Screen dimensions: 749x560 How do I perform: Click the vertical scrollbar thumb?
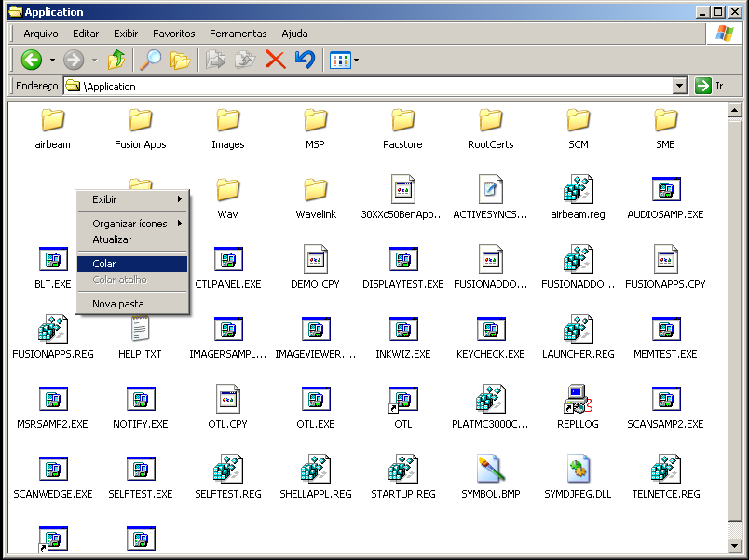(734, 321)
